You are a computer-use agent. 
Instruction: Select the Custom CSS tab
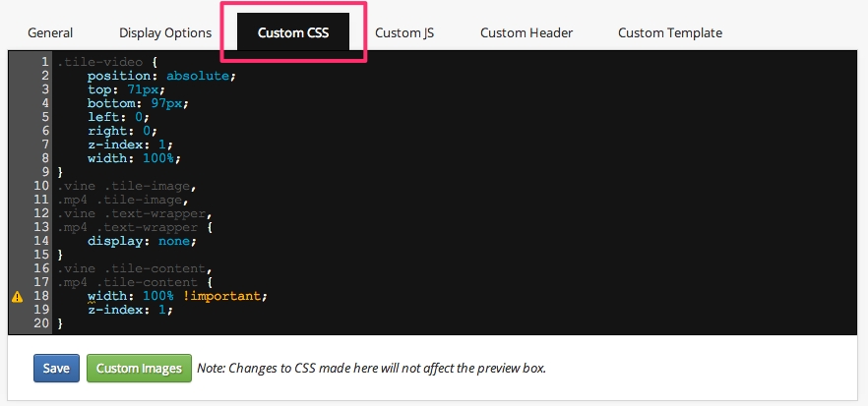301,32
